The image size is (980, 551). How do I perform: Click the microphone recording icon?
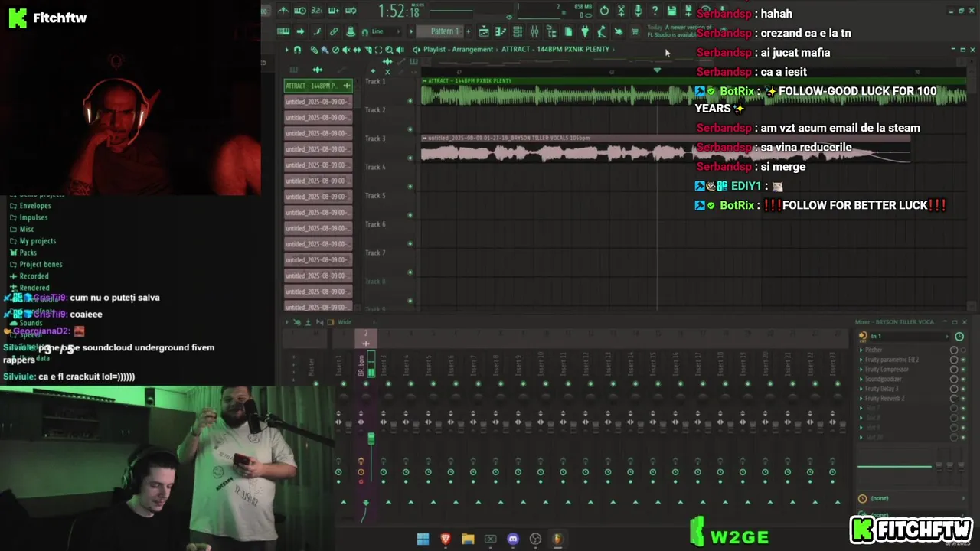click(638, 11)
